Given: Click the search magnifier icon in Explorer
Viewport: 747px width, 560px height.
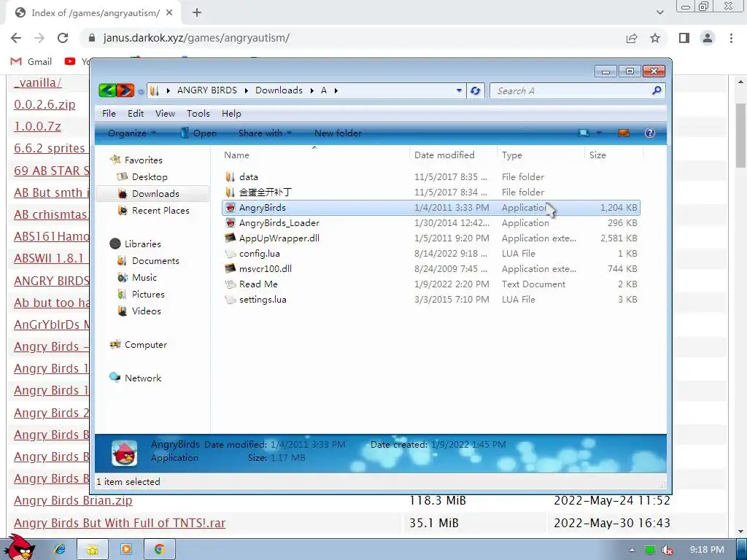Looking at the screenshot, I should (x=657, y=90).
